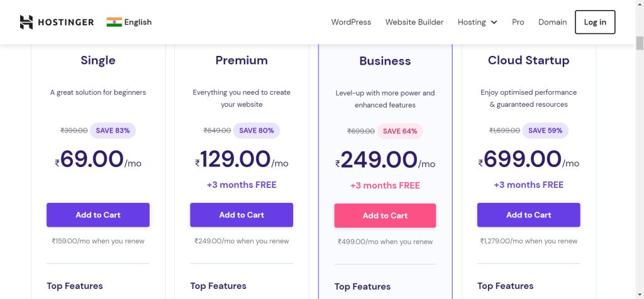
Task: Open the English language selector
Action: tap(138, 22)
